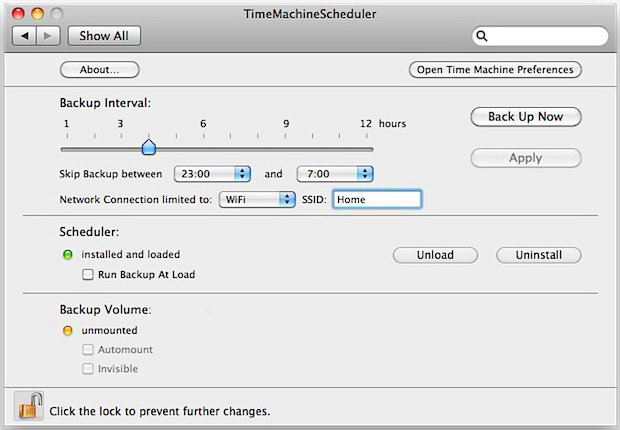Click the back navigation arrow

tap(26, 36)
